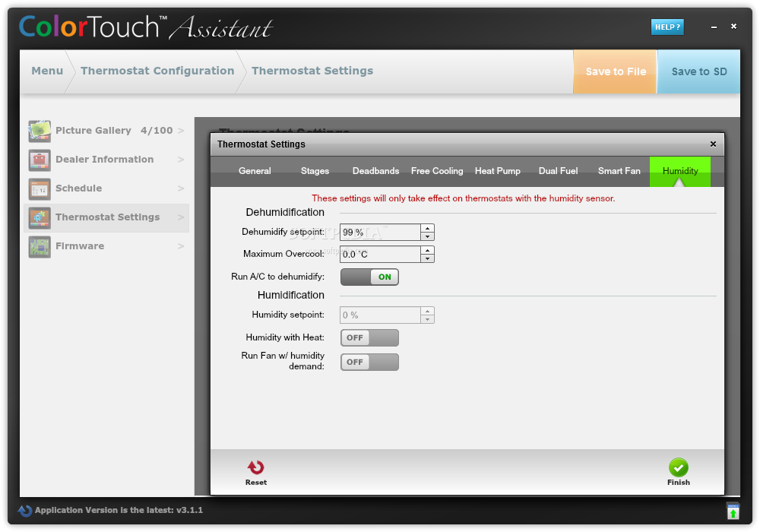Increase Maximum Overcool value

tap(427, 250)
